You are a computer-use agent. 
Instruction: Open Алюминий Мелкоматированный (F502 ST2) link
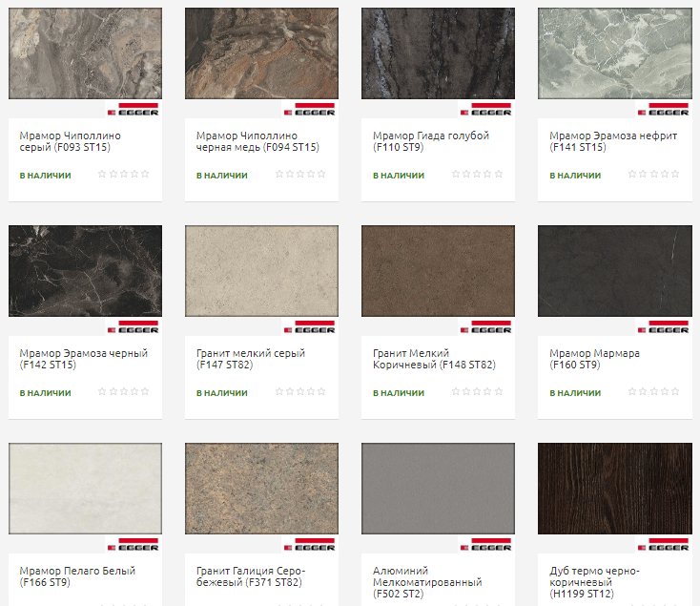coord(426,576)
